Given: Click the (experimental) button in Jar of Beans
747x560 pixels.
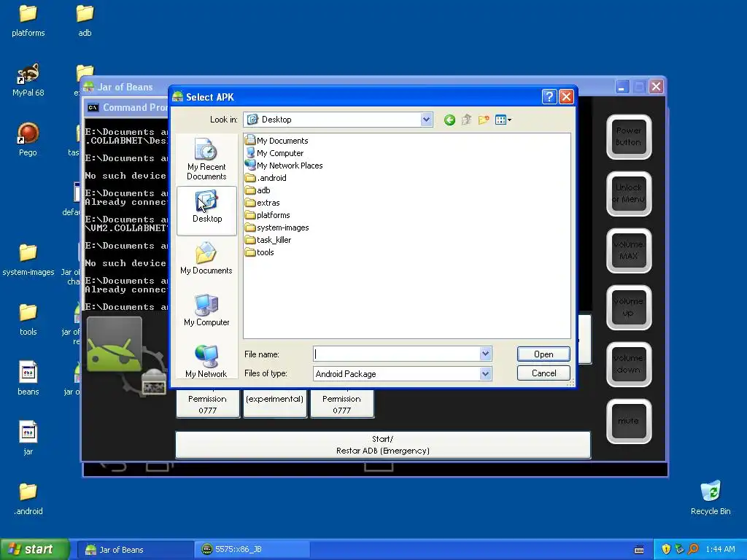Looking at the screenshot, I should 275,402.
